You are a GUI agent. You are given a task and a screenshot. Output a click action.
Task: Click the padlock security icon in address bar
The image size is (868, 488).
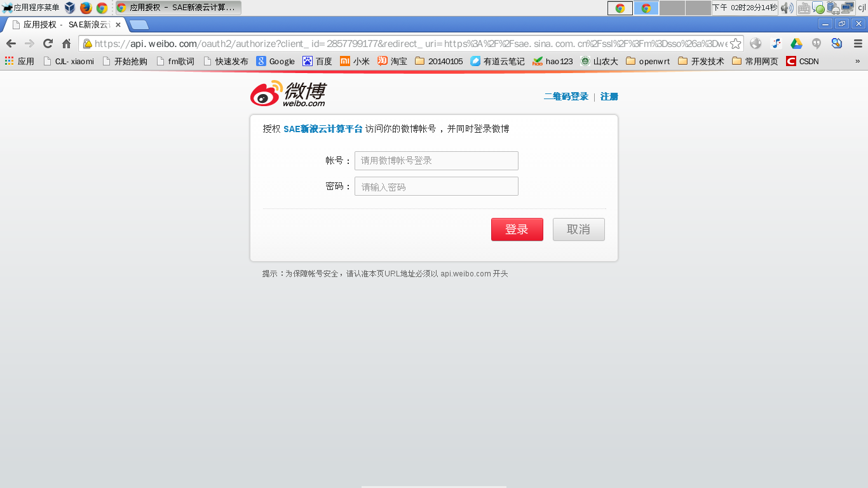[x=87, y=43]
